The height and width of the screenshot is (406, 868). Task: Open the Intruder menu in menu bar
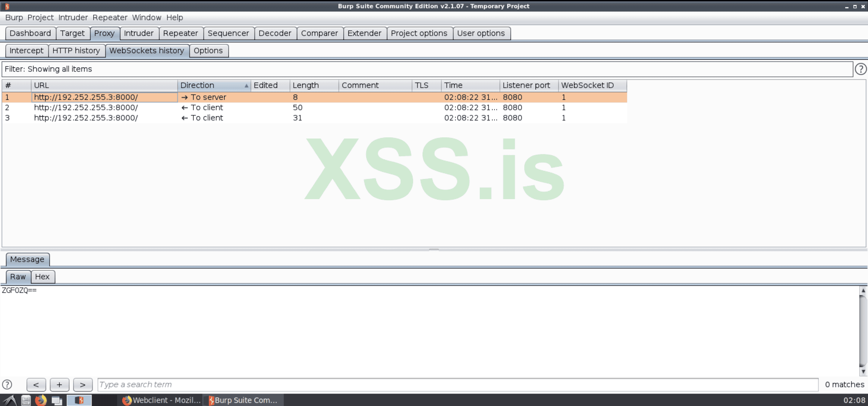pos(73,17)
